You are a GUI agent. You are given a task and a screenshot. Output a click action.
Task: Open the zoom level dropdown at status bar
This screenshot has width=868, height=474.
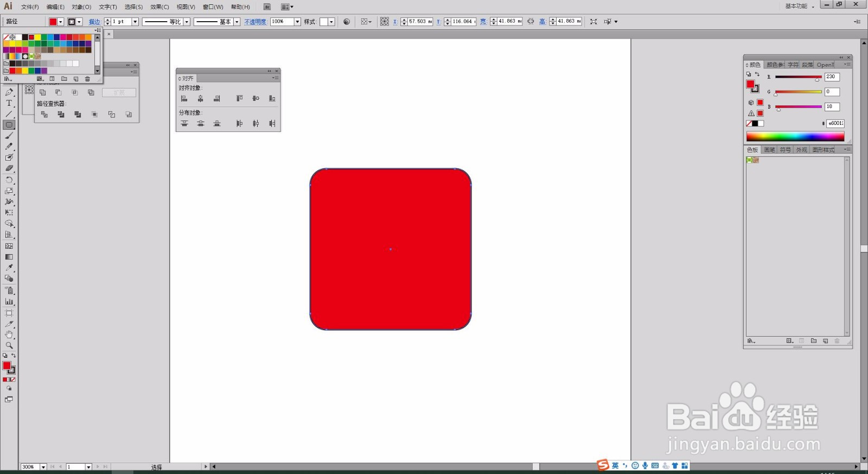[x=43, y=467]
